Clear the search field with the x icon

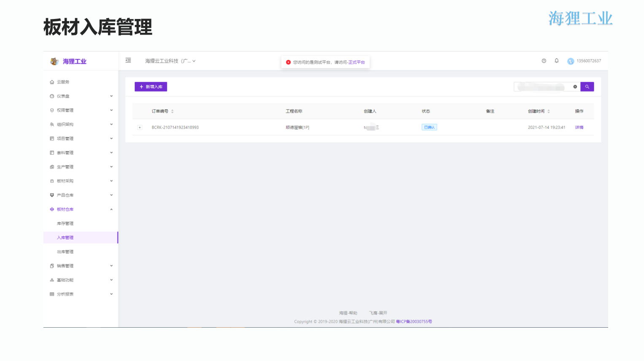575,87
